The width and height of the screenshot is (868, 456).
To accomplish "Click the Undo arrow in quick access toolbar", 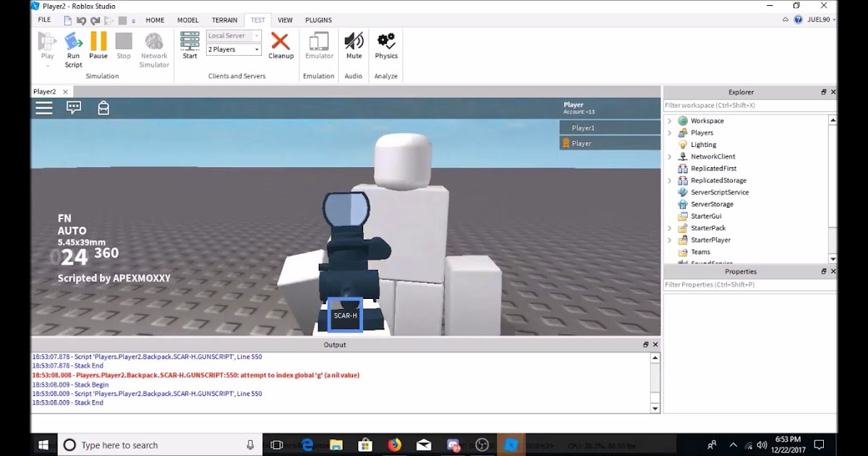I will pos(81,20).
